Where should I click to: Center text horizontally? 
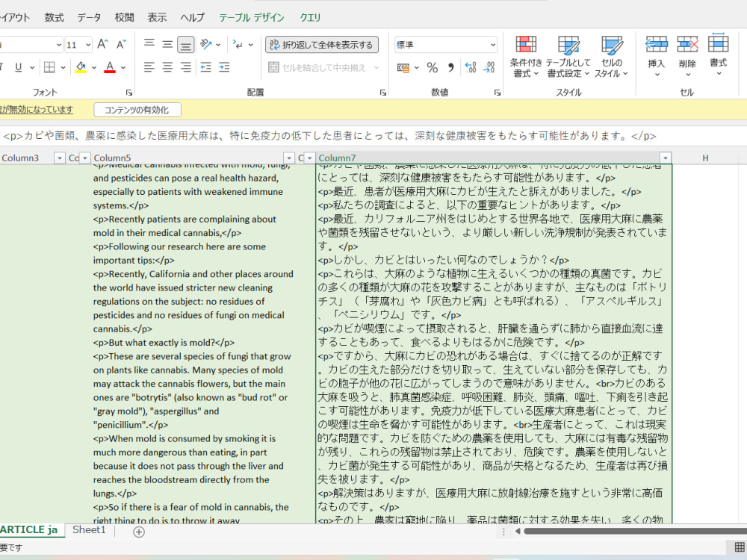click(167, 67)
